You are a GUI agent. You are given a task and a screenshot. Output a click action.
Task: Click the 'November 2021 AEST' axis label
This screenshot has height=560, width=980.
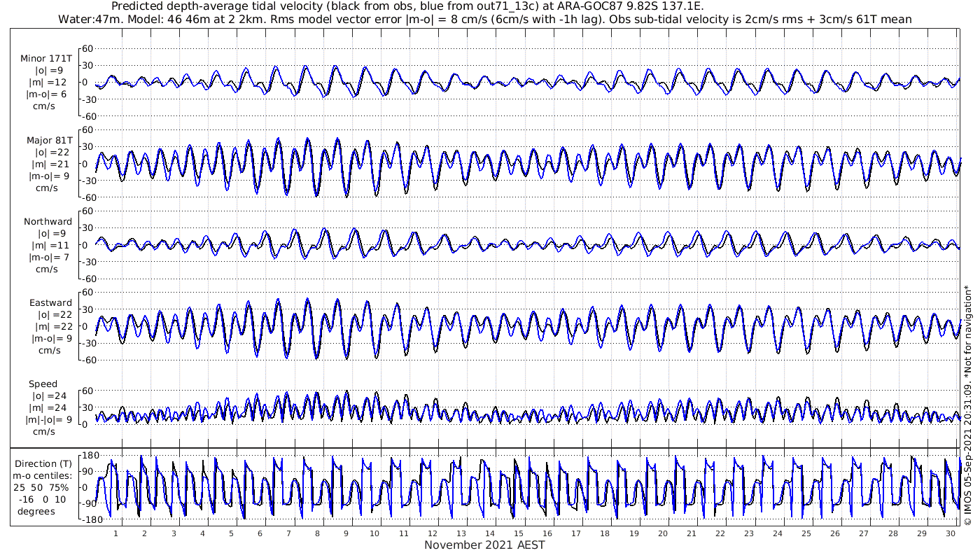pos(484,545)
